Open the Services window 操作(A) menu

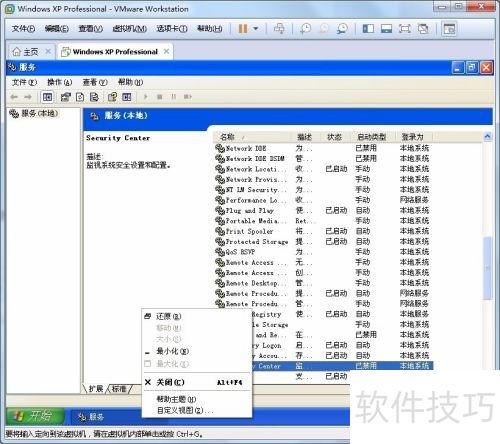click(60, 82)
